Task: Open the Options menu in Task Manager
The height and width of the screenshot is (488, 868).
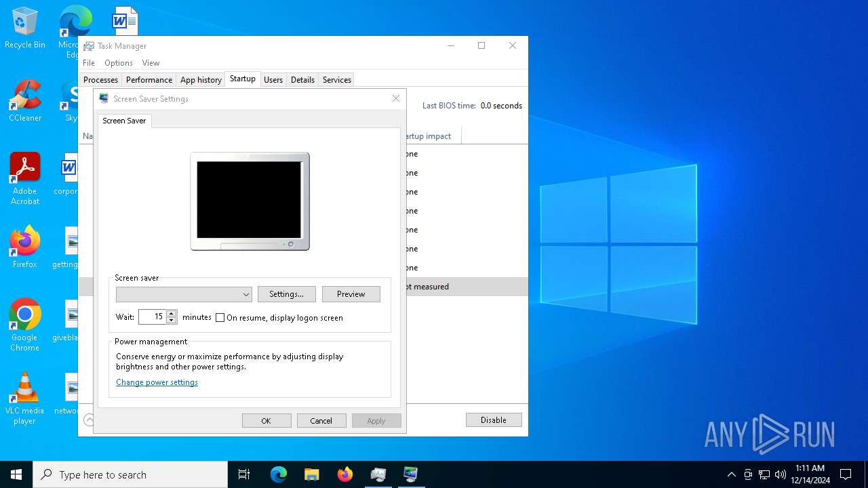Action: (x=119, y=63)
